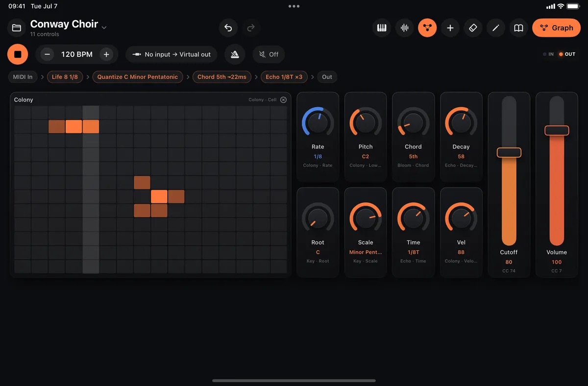Select Life 8 1/8 chain node
The height and width of the screenshot is (386, 588).
[x=65, y=77]
